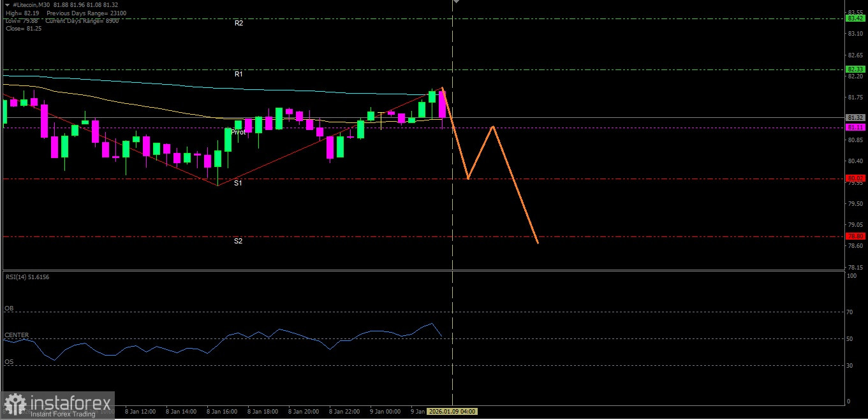Image resolution: width=868 pixels, height=420 pixels.
Task: Select the S1 support label
Action: coord(237,184)
